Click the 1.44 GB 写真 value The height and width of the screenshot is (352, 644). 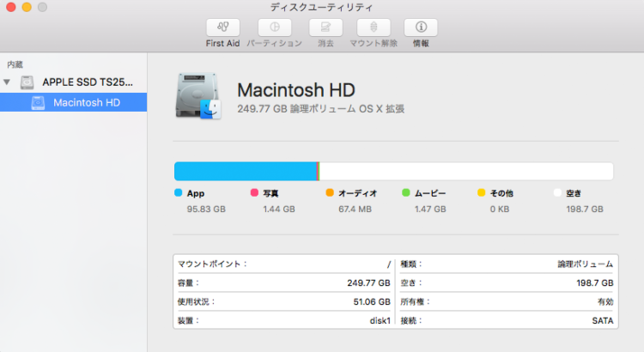(279, 209)
